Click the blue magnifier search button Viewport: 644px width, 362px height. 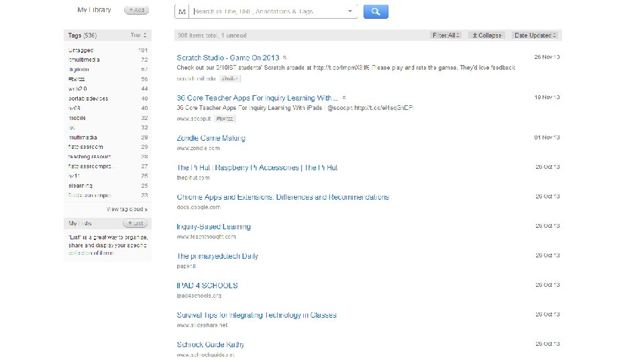(x=376, y=11)
